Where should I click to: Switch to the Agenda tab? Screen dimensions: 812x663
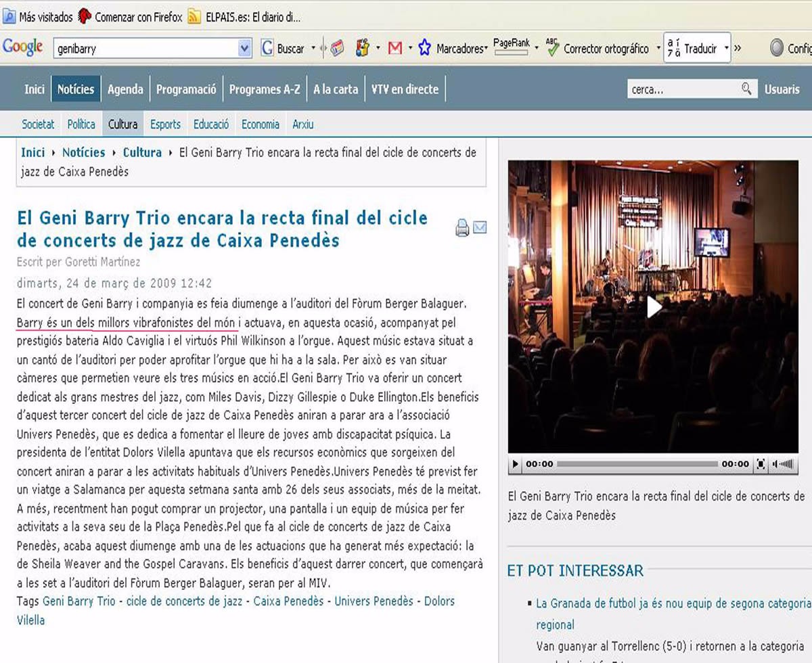125,89
